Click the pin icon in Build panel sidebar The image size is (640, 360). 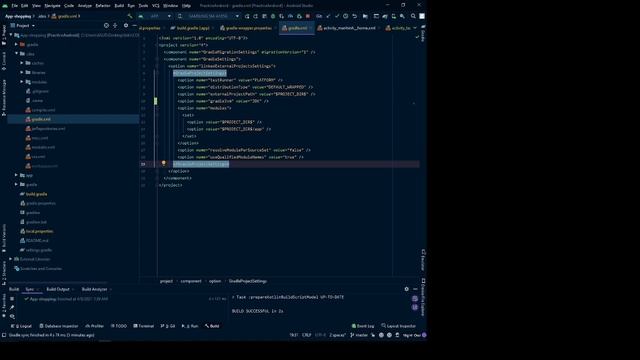[x=12, y=307]
